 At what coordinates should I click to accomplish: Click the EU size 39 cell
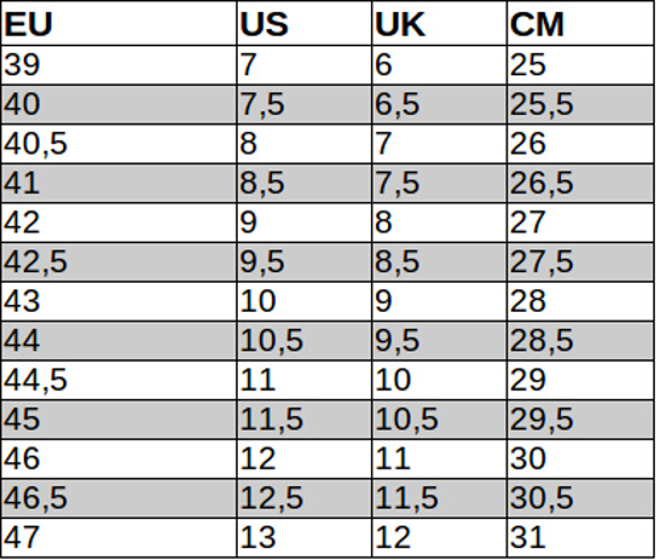coord(119,65)
